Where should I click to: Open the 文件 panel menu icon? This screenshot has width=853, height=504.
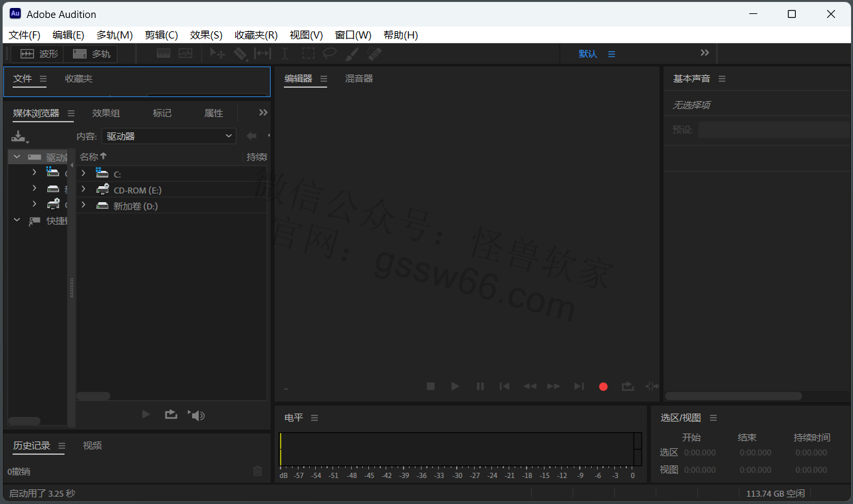pyautogui.click(x=43, y=78)
